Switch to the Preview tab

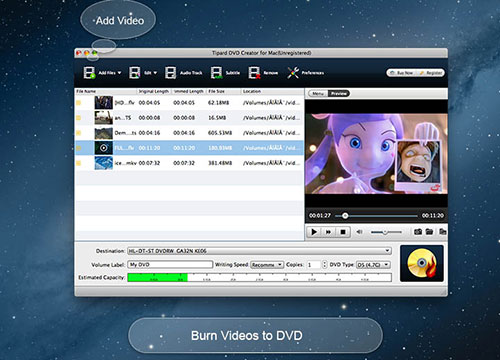coord(339,93)
